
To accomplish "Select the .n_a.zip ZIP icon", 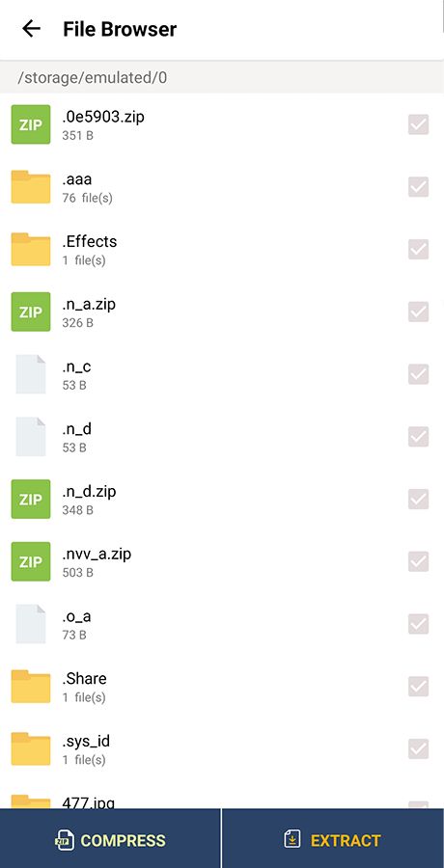I will (x=31, y=312).
